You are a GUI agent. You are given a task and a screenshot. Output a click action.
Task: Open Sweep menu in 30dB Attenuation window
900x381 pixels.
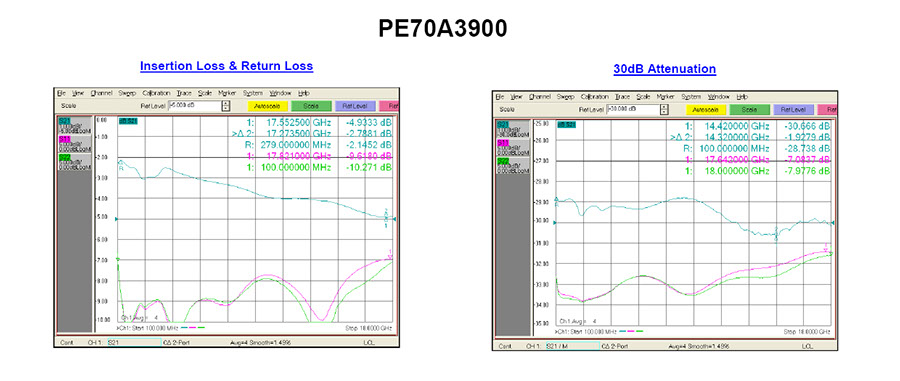point(566,96)
